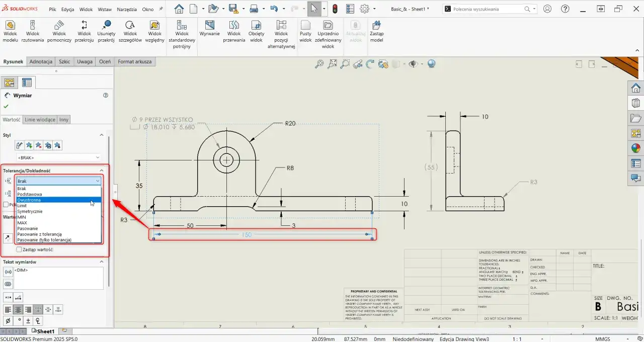Open the dropdown arrow next to Save
The width and height of the screenshot is (644, 342).
243,9
